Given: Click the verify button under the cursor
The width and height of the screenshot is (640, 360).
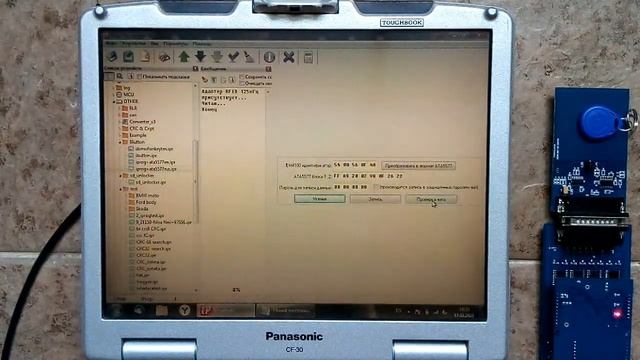Looking at the screenshot, I should [431, 200].
